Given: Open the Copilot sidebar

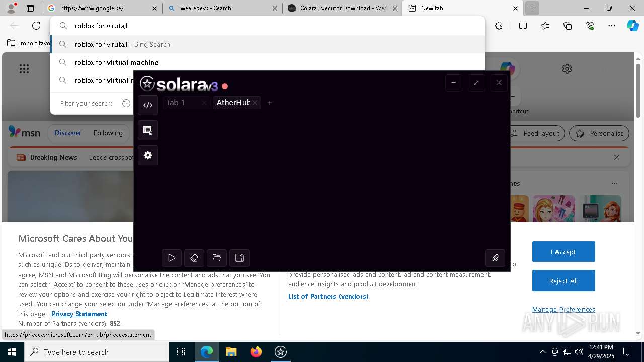Looking at the screenshot, I should point(632,26).
